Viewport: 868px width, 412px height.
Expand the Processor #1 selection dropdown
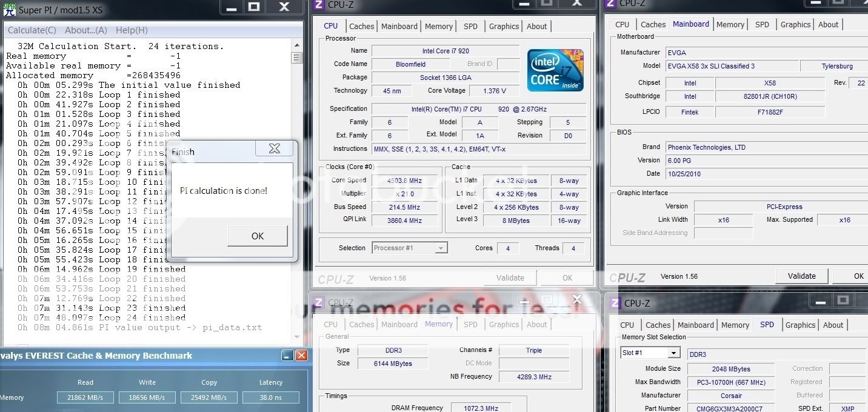point(441,248)
